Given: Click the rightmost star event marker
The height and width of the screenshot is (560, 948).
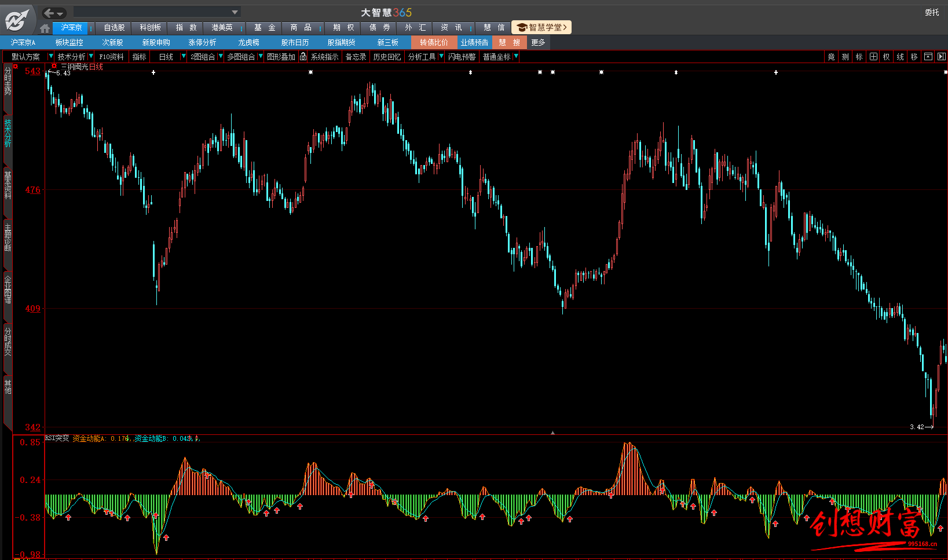Looking at the screenshot, I should click(x=945, y=72).
